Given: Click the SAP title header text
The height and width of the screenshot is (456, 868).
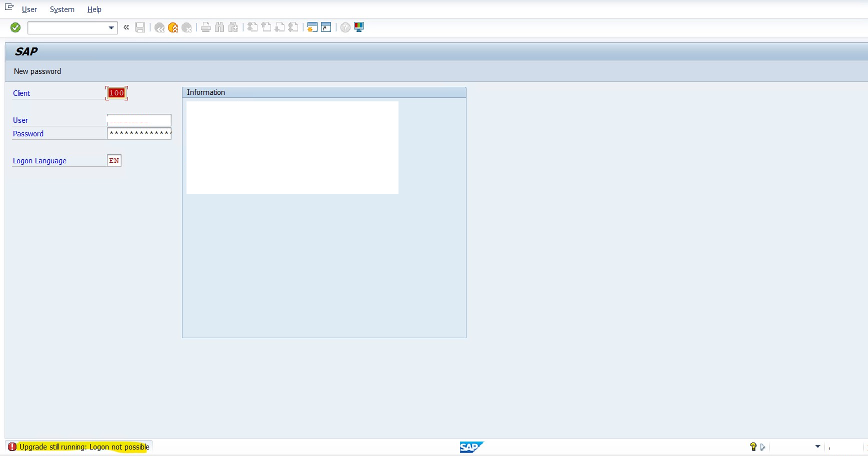Looking at the screenshot, I should tap(26, 51).
